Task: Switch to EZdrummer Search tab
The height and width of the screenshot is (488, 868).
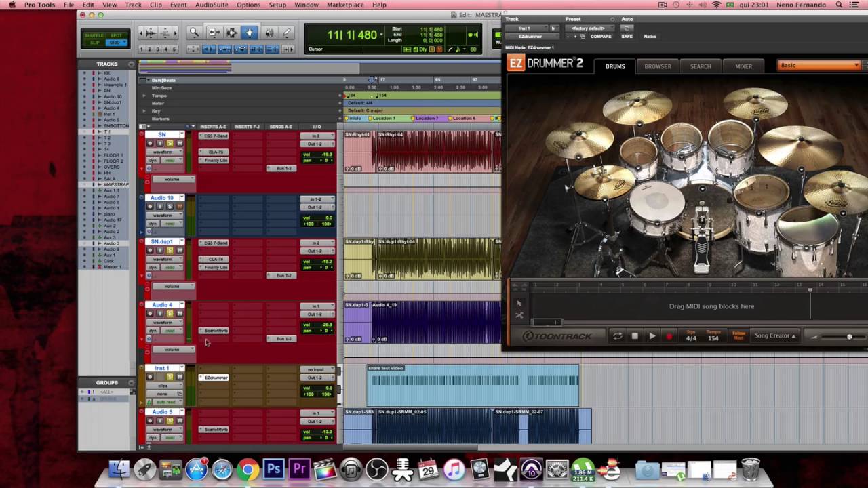Action: [701, 66]
